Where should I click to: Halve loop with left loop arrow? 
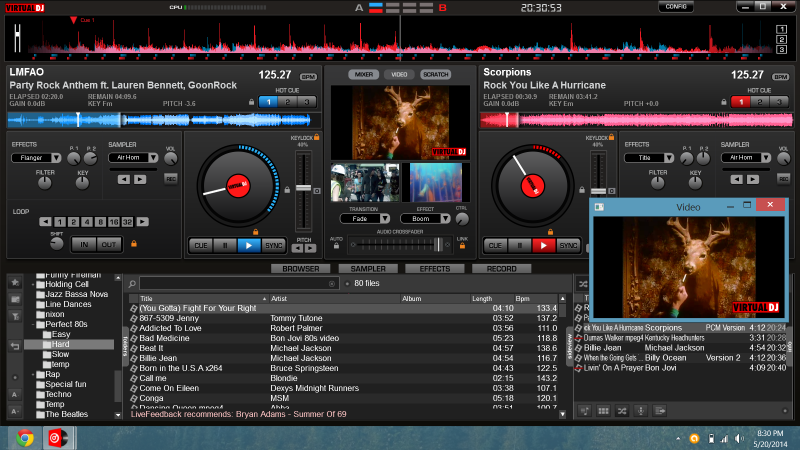click(x=45, y=222)
